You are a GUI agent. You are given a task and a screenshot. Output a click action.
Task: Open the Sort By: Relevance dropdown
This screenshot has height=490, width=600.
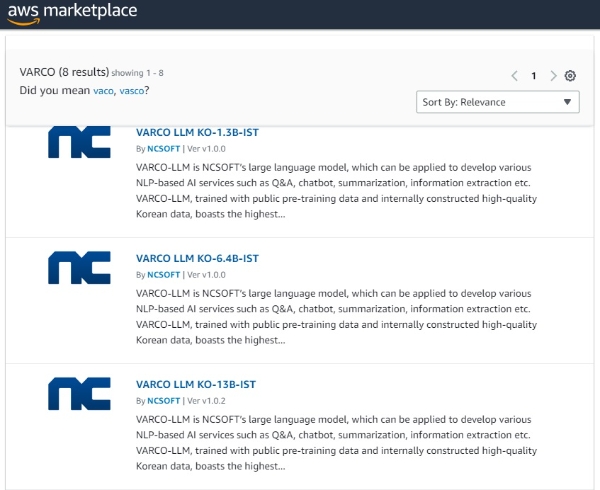pyautogui.click(x=498, y=102)
